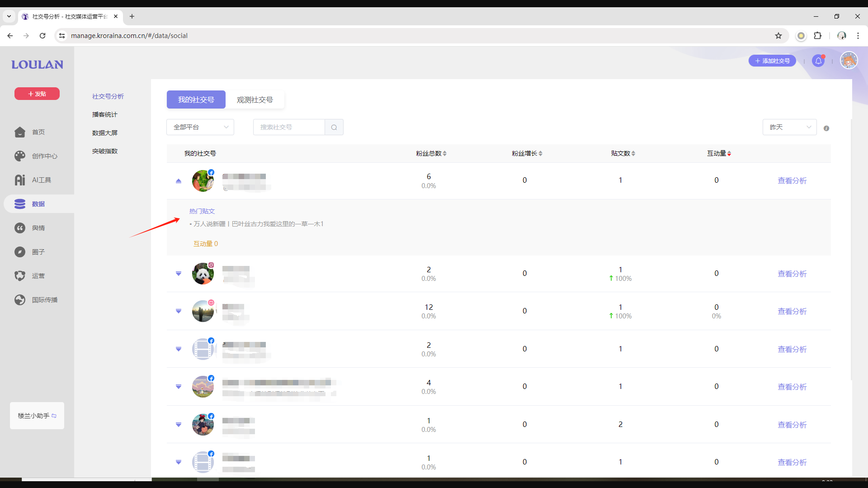Open 楼兰小助手 assistant button

pos(37,416)
